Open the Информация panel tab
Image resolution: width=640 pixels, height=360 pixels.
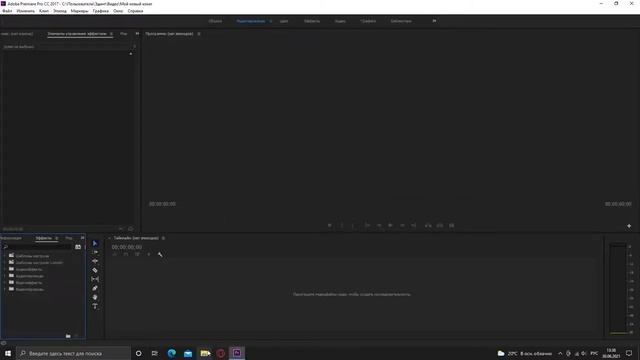tap(11, 238)
